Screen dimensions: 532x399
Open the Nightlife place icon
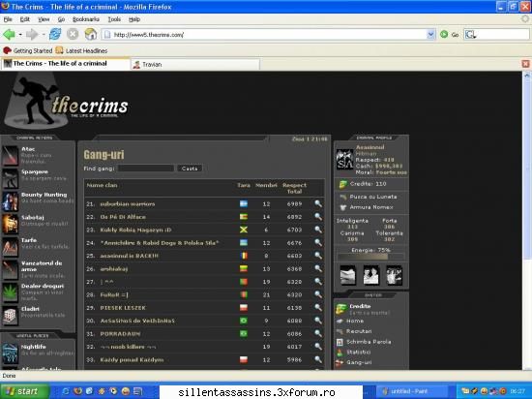point(10,353)
